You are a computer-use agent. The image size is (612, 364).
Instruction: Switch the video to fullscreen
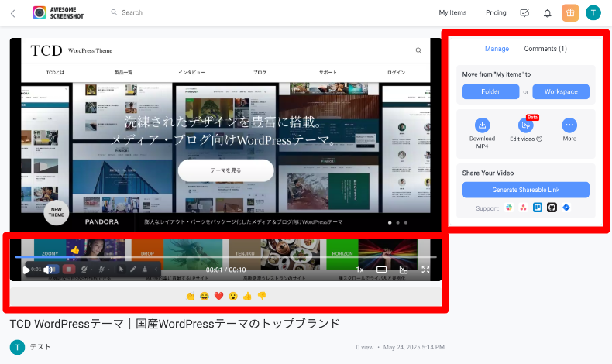click(425, 270)
